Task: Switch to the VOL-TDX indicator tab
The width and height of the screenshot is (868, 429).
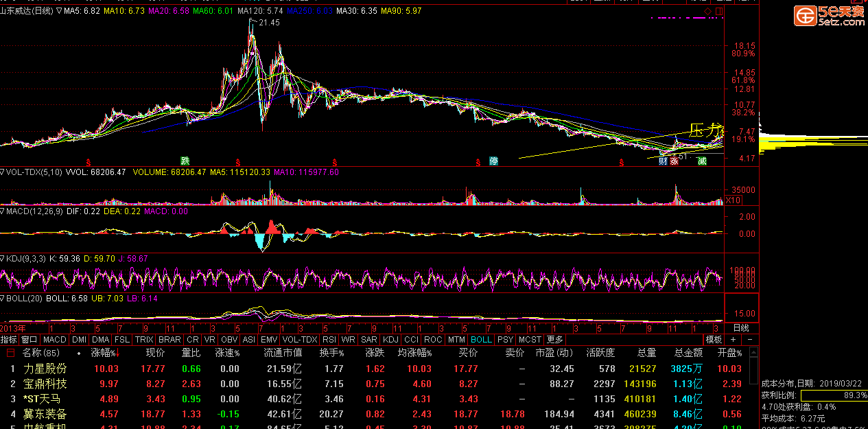Action: pos(301,339)
